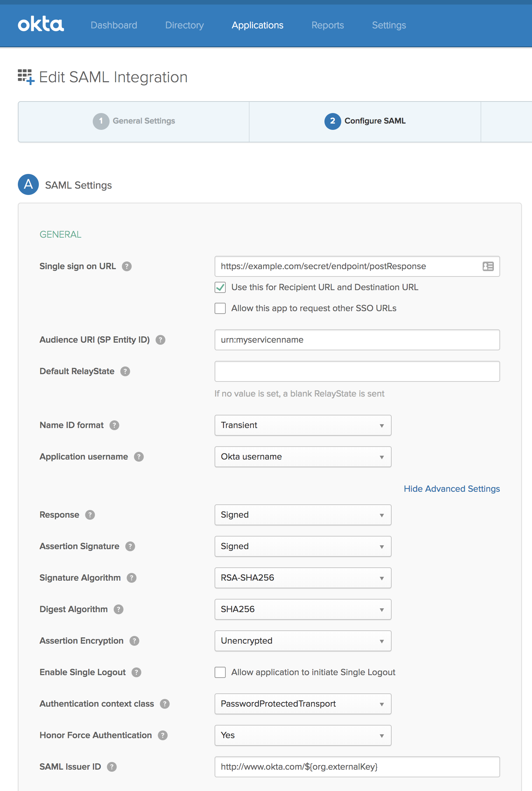Enable Allow this app to request other SSO URLs
The image size is (532, 791).
(x=220, y=308)
